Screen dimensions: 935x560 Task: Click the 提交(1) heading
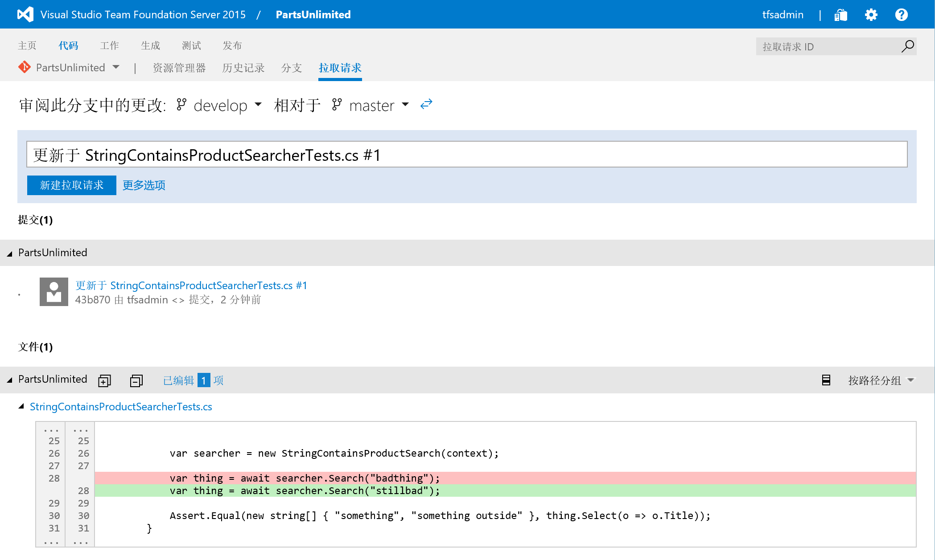click(x=35, y=220)
